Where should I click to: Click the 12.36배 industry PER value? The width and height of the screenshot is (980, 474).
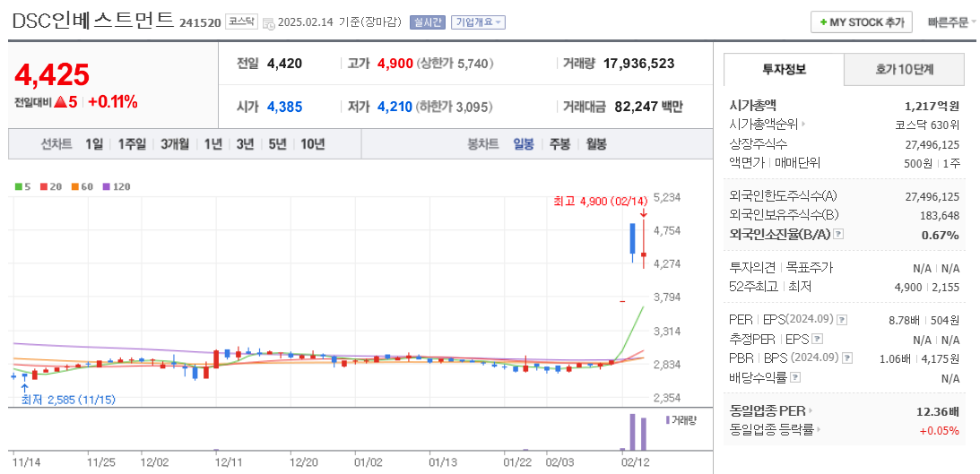(x=937, y=411)
